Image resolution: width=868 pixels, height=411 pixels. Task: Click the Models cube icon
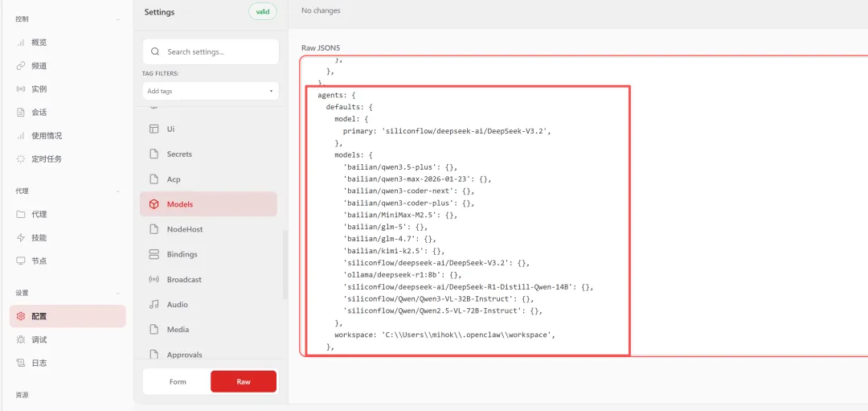(x=154, y=204)
